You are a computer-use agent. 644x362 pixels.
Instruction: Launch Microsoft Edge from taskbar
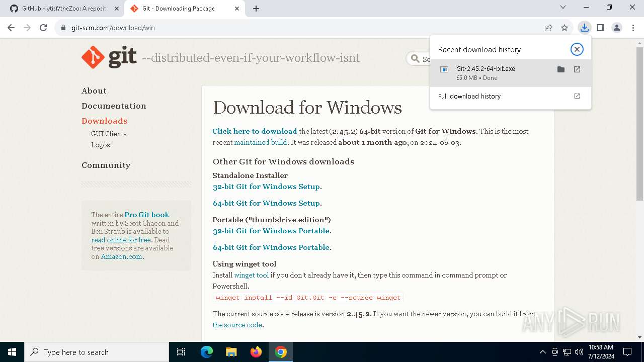coord(207,352)
